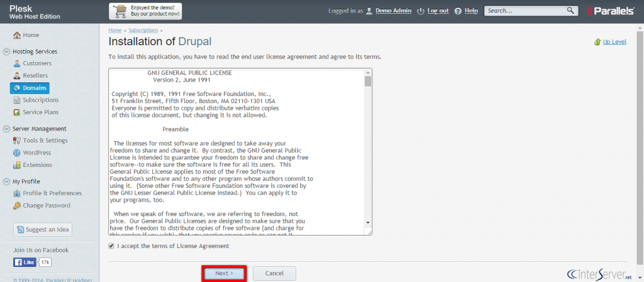Click the Service Plans icon
The width and height of the screenshot is (644, 282).
click(17, 112)
